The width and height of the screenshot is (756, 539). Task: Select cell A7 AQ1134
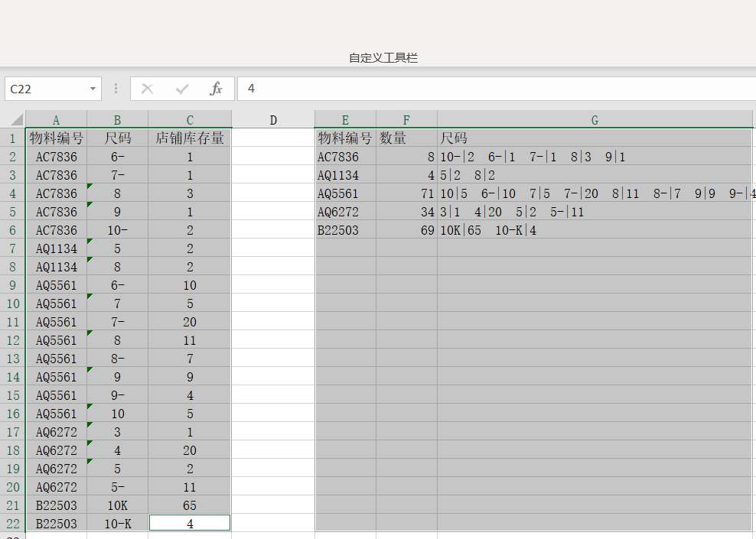click(56, 248)
